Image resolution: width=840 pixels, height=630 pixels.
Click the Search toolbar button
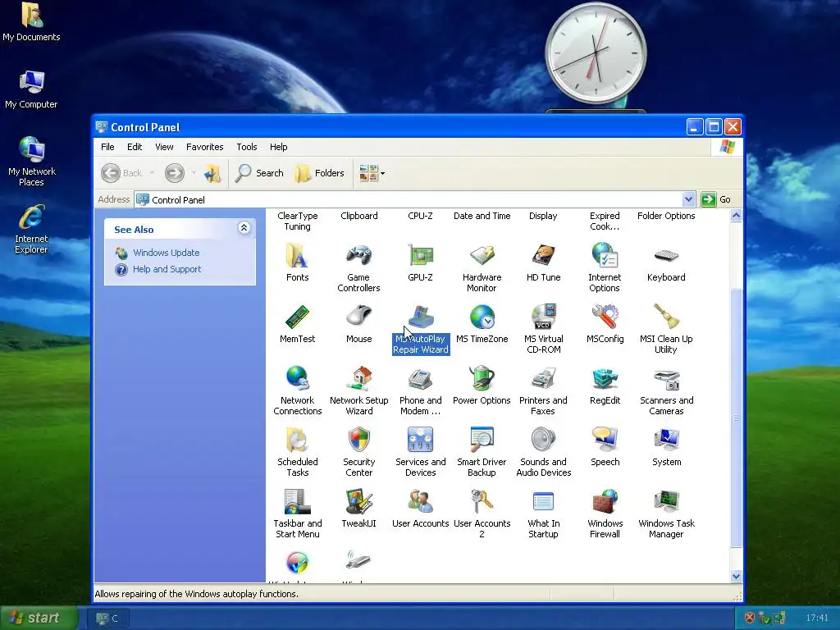260,173
